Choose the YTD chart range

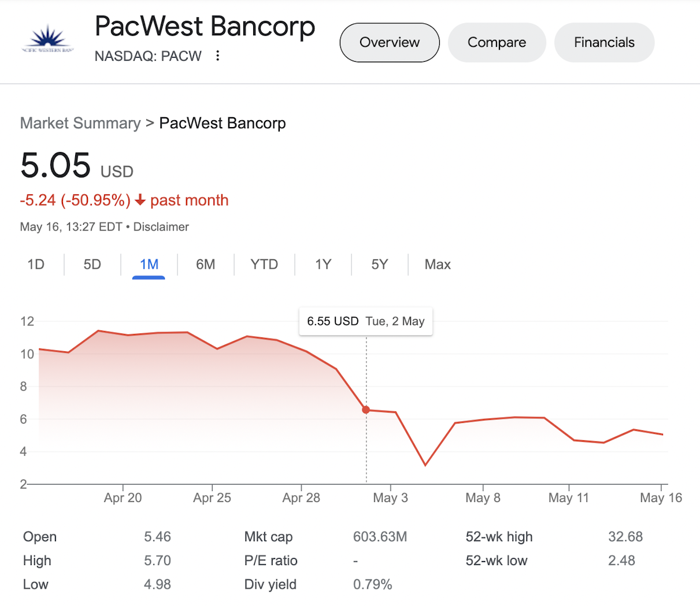(x=264, y=265)
